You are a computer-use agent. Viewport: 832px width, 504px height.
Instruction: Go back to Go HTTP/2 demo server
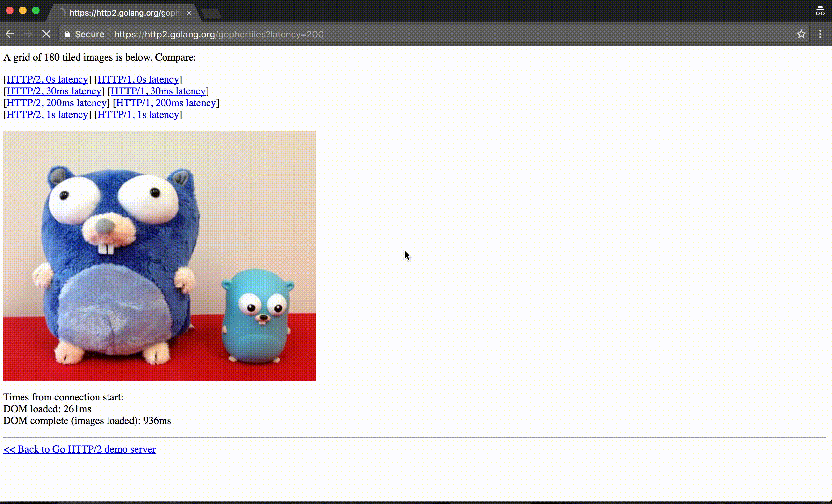(79, 449)
